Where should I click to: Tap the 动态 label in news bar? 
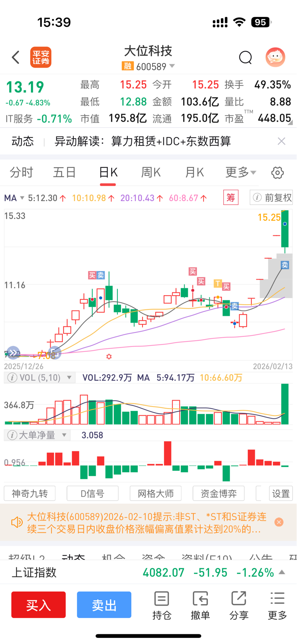pyautogui.click(x=23, y=141)
